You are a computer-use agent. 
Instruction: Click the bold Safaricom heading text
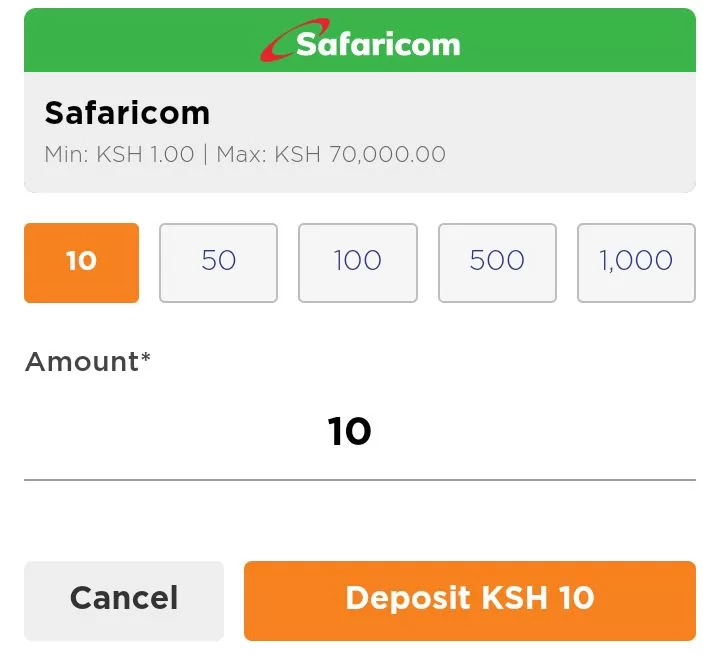[x=127, y=113]
